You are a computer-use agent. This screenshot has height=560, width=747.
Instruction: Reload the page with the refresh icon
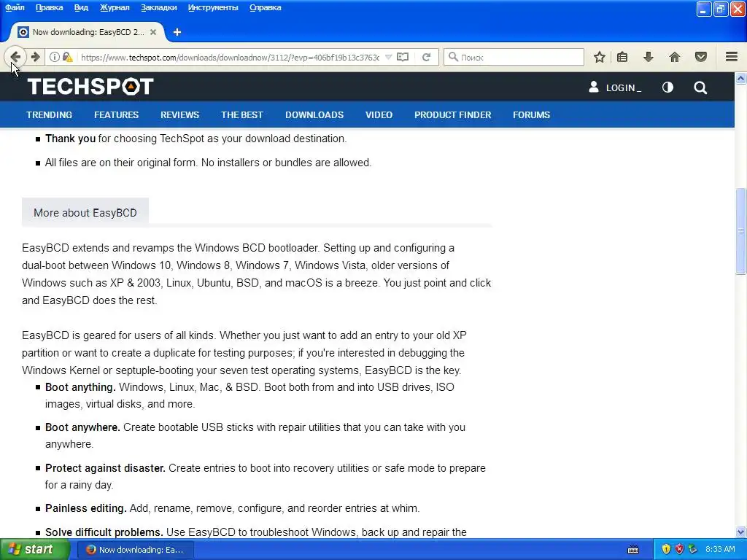click(x=426, y=57)
